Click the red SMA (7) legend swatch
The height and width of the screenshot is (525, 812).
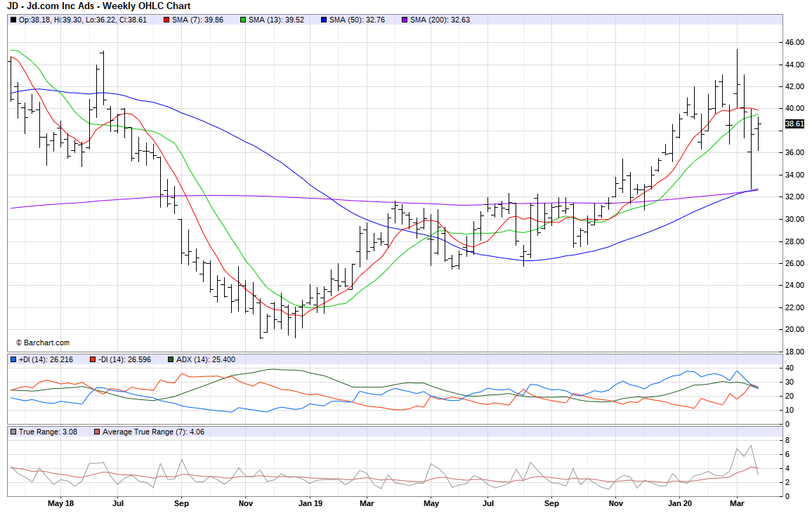[166, 20]
